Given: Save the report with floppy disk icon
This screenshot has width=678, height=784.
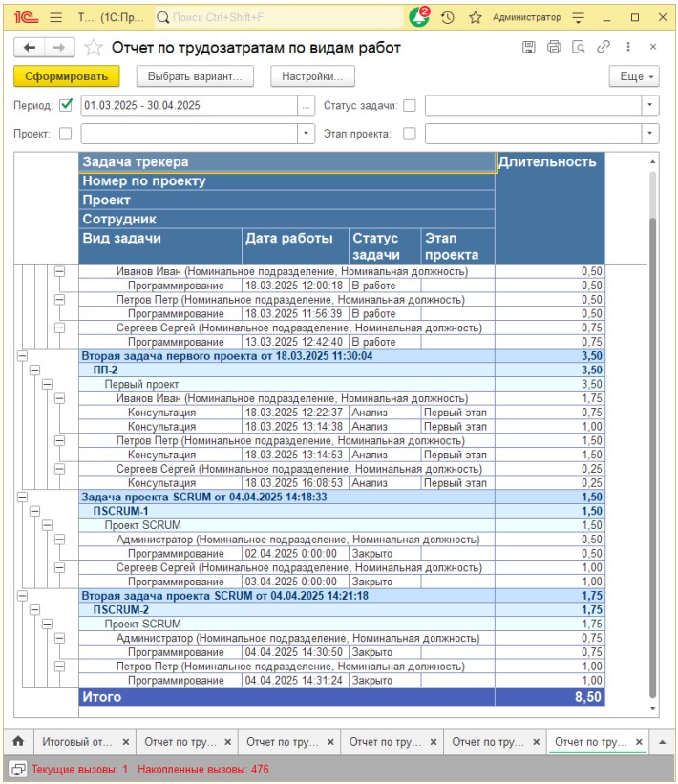Looking at the screenshot, I should (x=528, y=47).
